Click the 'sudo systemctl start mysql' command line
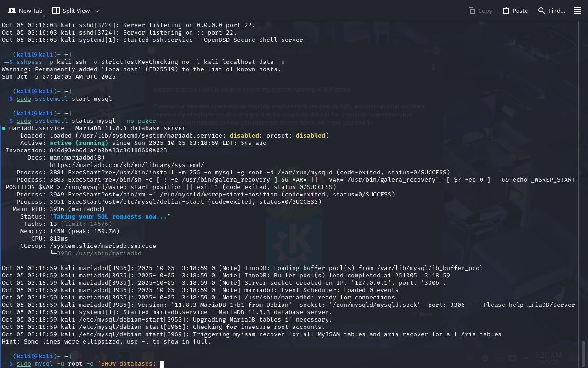Screen dimensions: 588x368 64,98
